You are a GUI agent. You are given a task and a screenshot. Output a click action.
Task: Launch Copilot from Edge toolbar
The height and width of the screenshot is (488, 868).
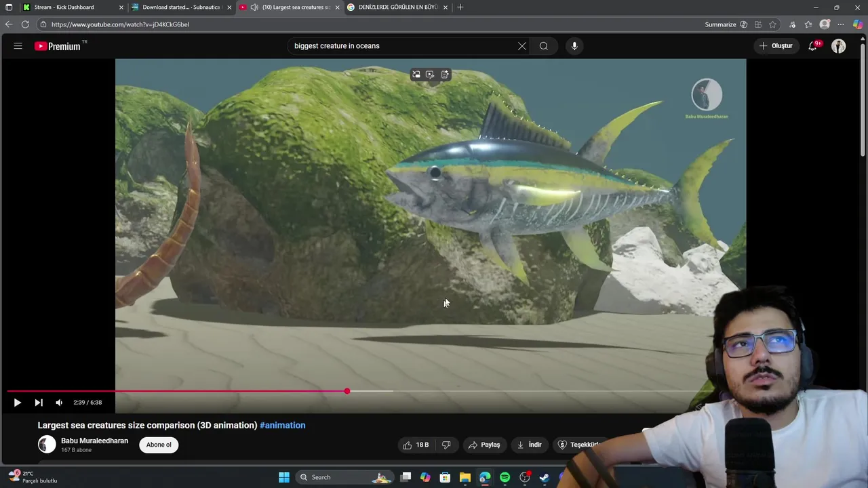click(858, 24)
